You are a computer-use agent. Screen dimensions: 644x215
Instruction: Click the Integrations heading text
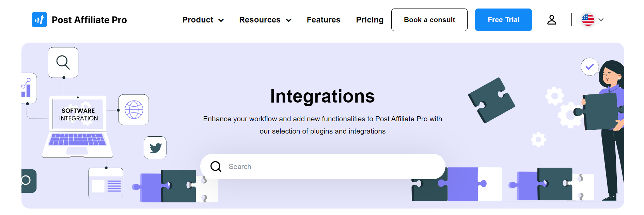pyautogui.click(x=323, y=96)
